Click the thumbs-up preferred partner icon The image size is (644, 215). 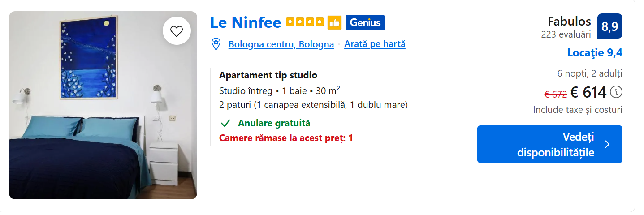(334, 22)
